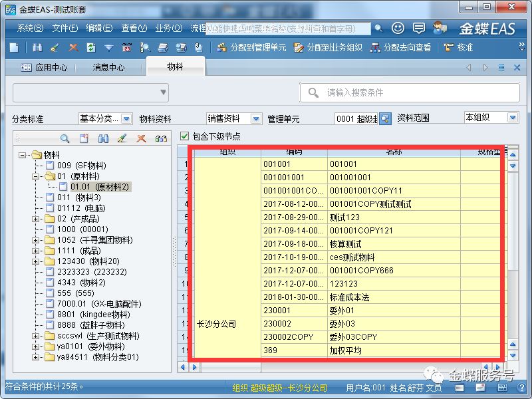Click the edit brush icon in main toolbar
Screen dimensions: 532x399
[55, 47]
